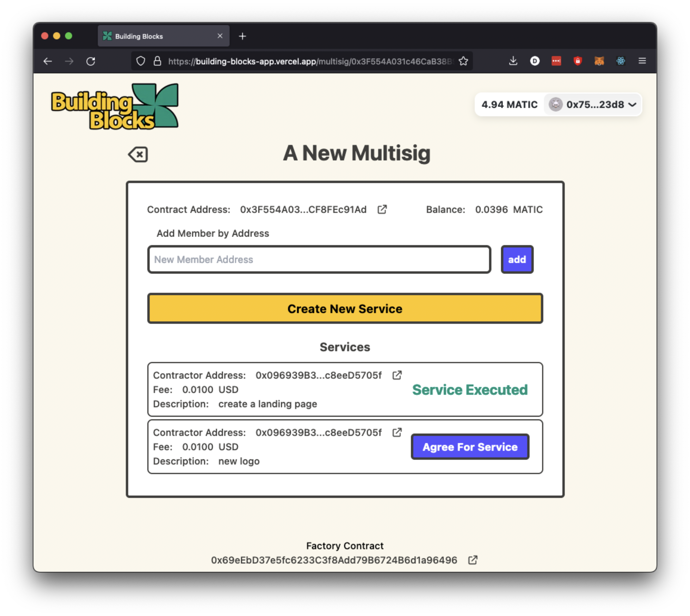Open browser downloads arrow icon

click(x=513, y=61)
